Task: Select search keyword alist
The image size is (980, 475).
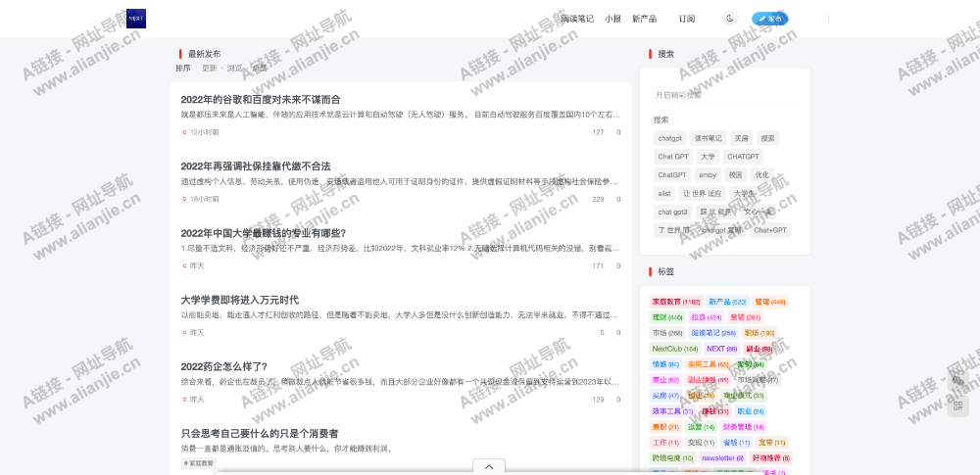Action: pyautogui.click(x=664, y=194)
